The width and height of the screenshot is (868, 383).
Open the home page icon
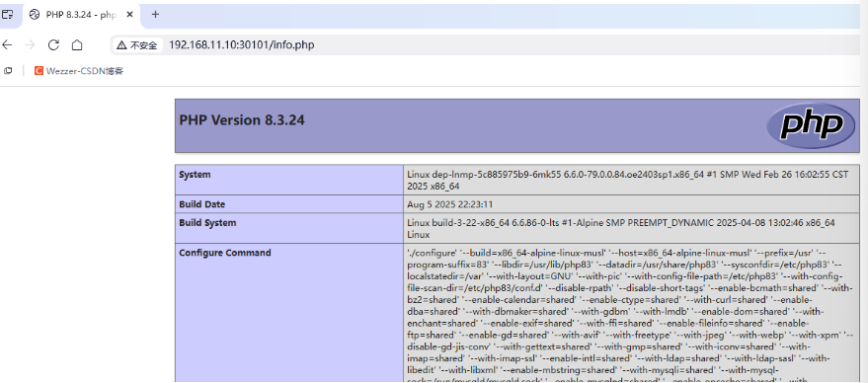pyautogui.click(x=77, y=44)
